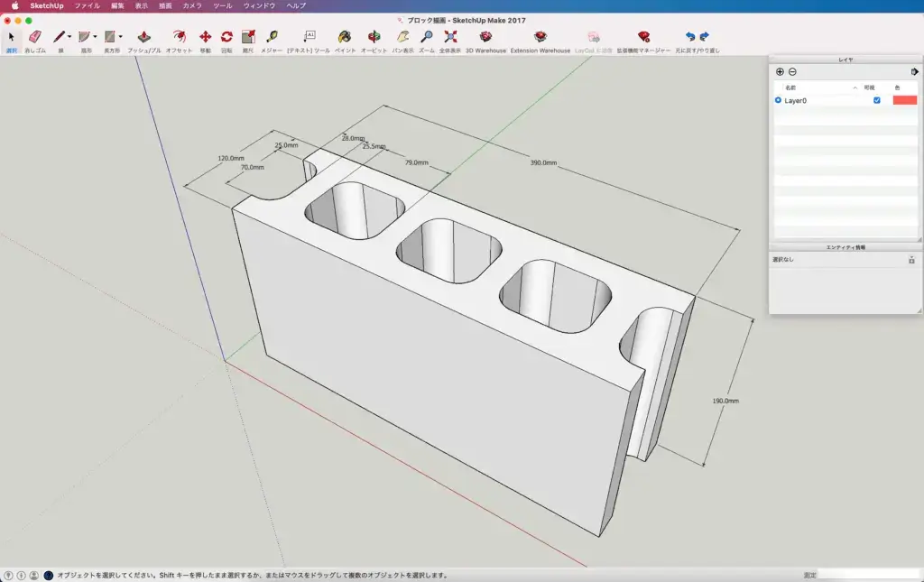
Task: Select the Rotate (回転) tool
Action: [226, 36]
